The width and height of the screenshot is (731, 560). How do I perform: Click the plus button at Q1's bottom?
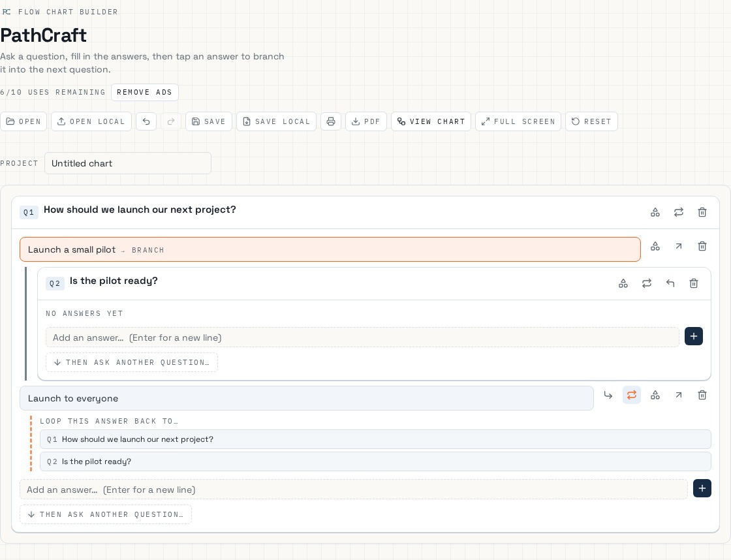[x=702, y=488]
